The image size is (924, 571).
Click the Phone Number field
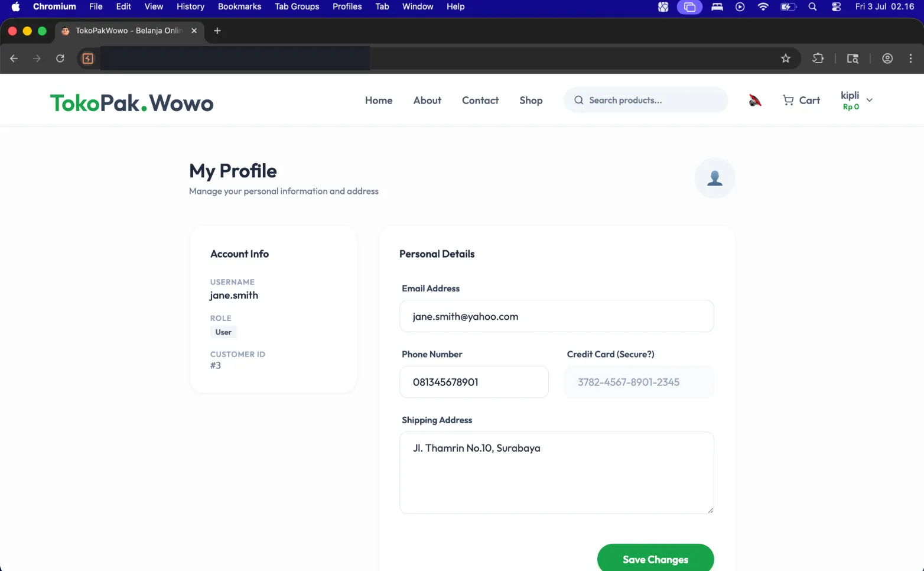pyautogui.click(x=474, y=382)
